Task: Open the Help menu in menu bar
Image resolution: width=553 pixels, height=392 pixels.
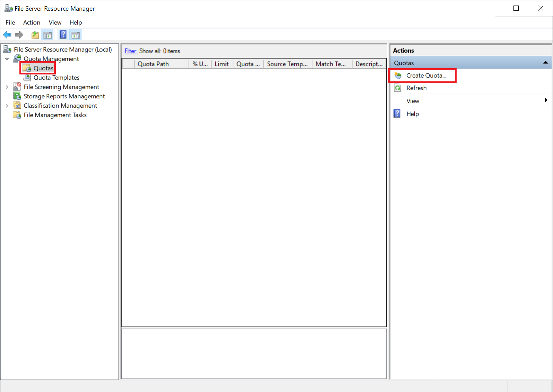Action: (76, 23)
